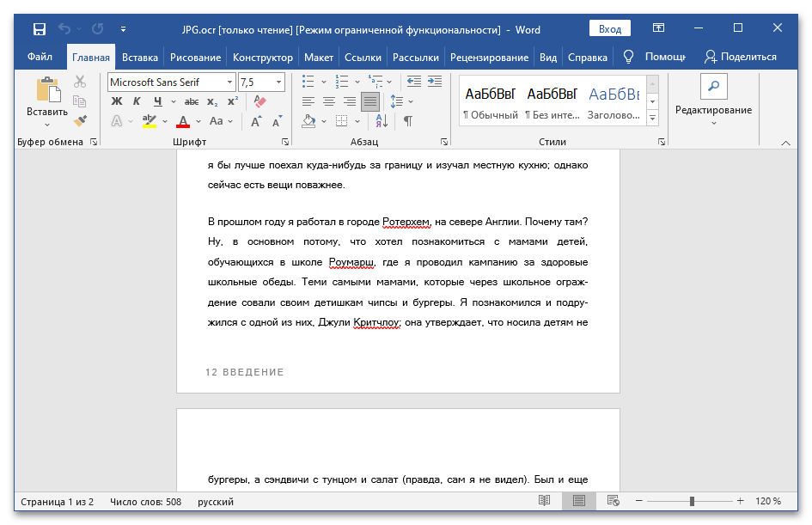Click the bullet list icon
The image size is (812, 525).
coord(308,82)
